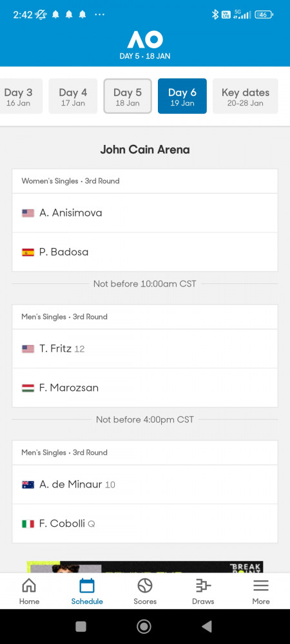This screenshot has height=644, width=290.
Task: Open F. Marozsan player row
Action: (145, 388)
